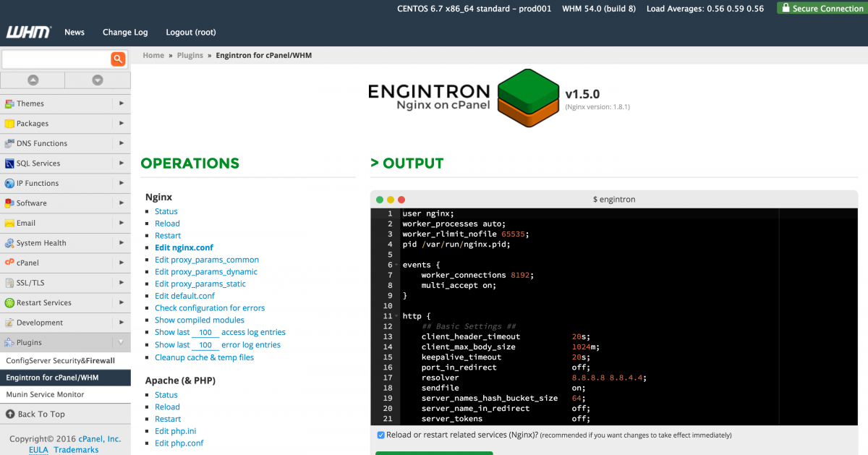Click the Email envelope icon
Viewport: 868px width, 455px height.
tap(9, 223)
